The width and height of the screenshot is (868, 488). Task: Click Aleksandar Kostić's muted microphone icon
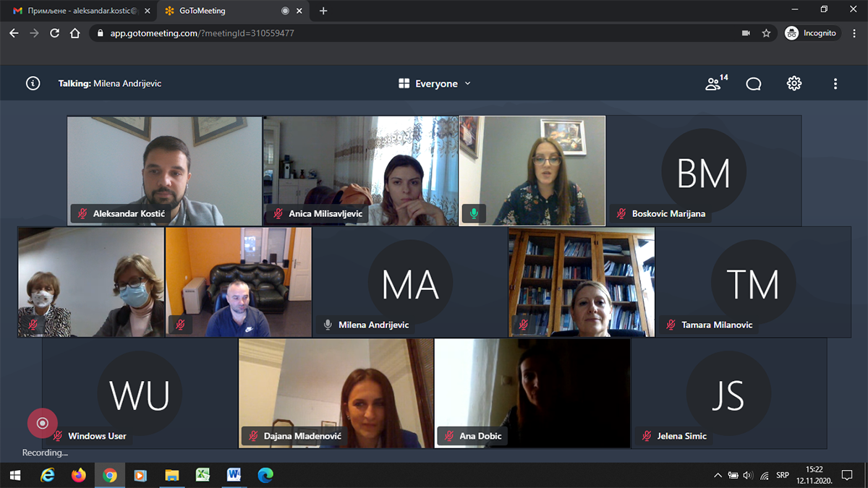pyautogui.click(x=82, y=214)
